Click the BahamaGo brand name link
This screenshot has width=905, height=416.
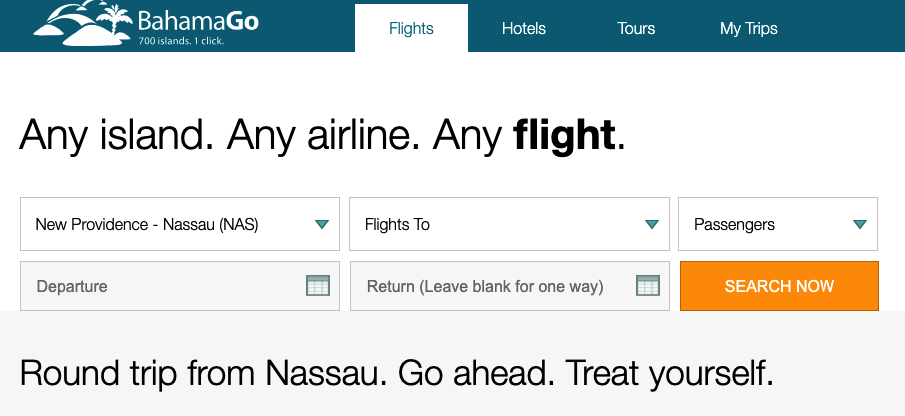[198, 19]
